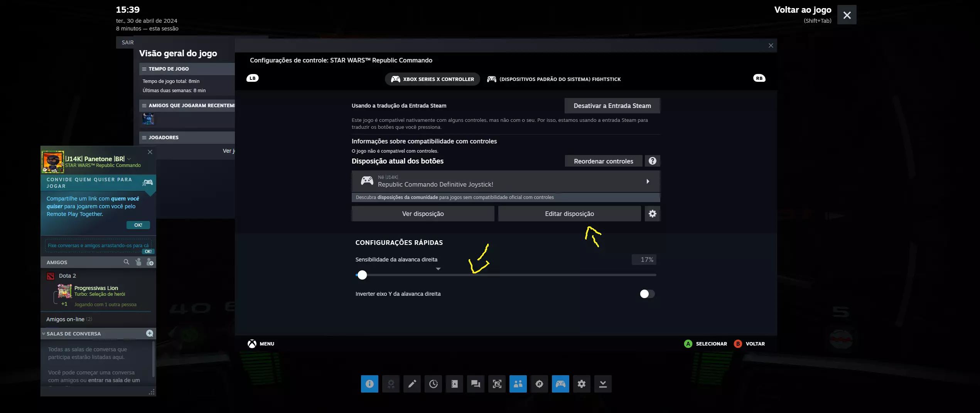980x413 pixels.
Task: Click the layout settings gear beside Editar disposição
Action: coord(653,214)
